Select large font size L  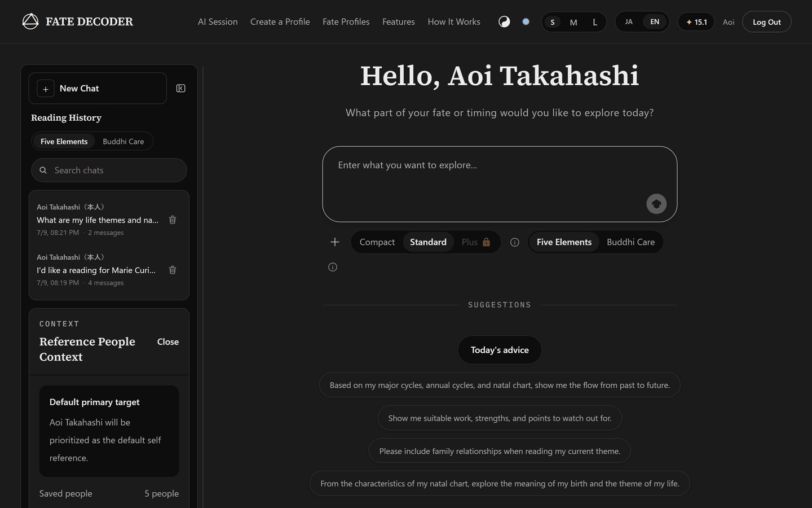[x=595, y=22]
